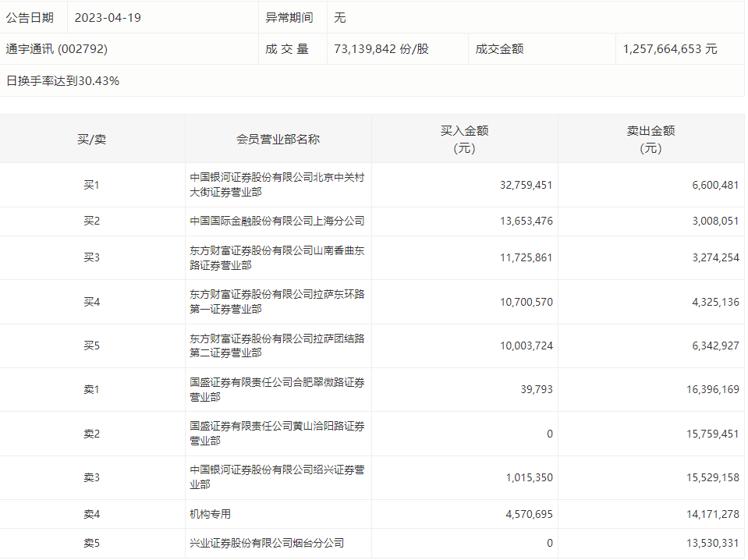This screenshot has height=560, width=748.
Task: Click 东方财富证券拉萨团结路第二证券营业部 name
Action: (x=277, y=346)
